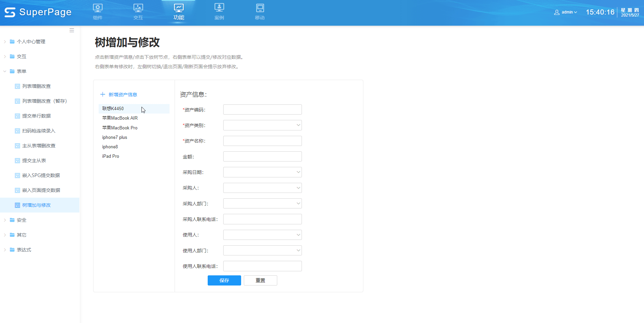
Task: Click the 资产编码 input field
Action: click(262, 109)
